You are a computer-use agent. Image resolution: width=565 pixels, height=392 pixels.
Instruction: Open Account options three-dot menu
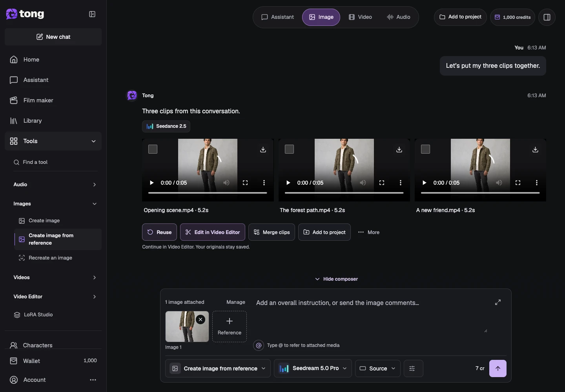click(93, 380)
